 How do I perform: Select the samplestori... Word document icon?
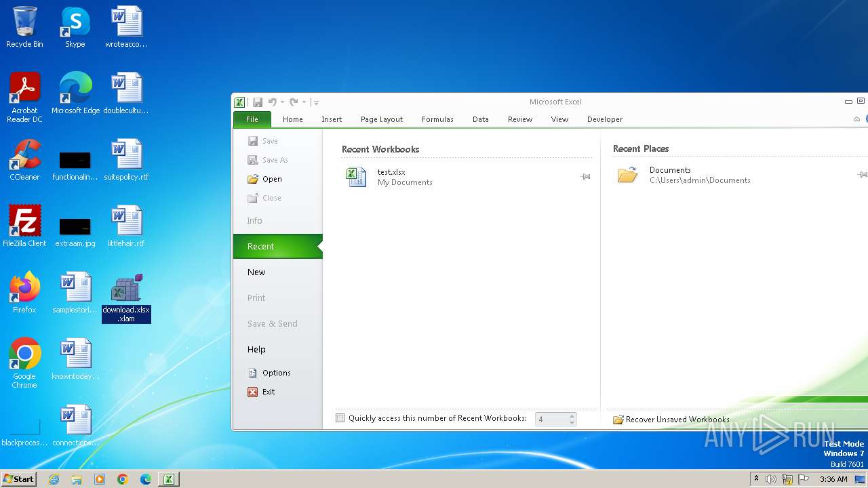tap(75, 293)
